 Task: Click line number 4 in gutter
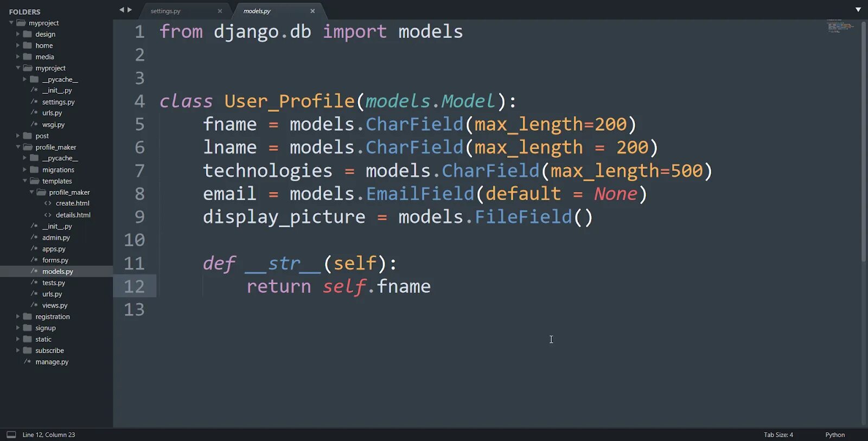[139, 101]
